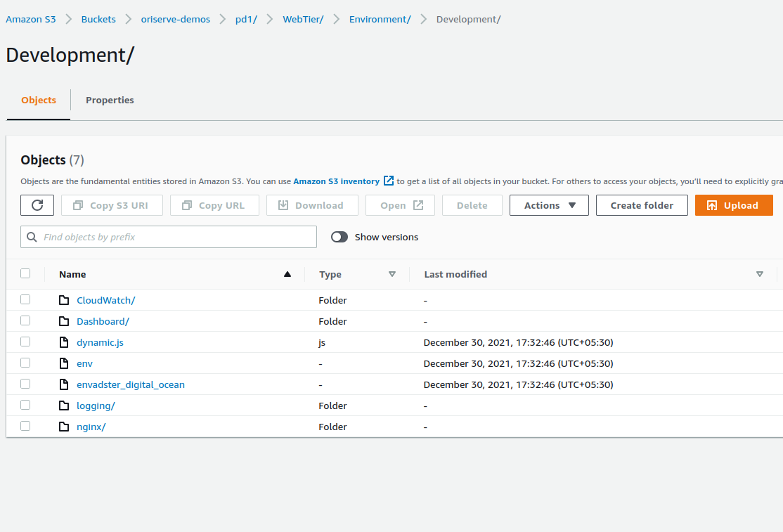Enable the Show versions toggle
Image resolution: width=783 pixels, height=532 pixels.
click(339, 237)
